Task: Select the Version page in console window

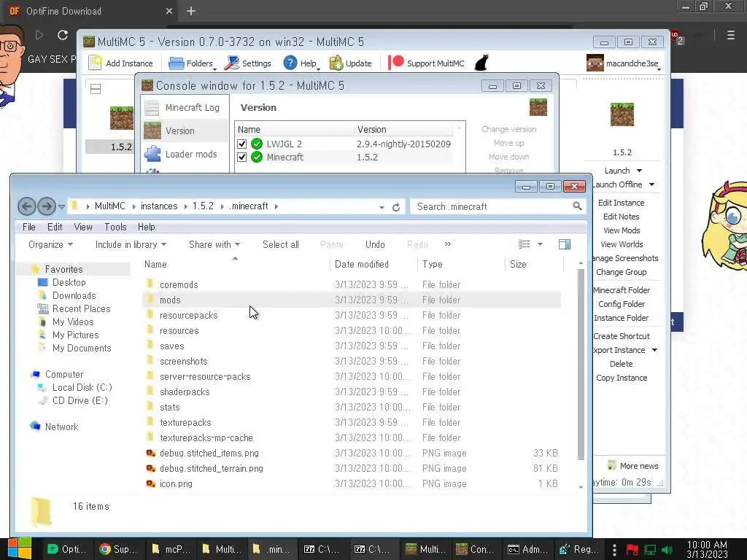Action: (185, 131)
